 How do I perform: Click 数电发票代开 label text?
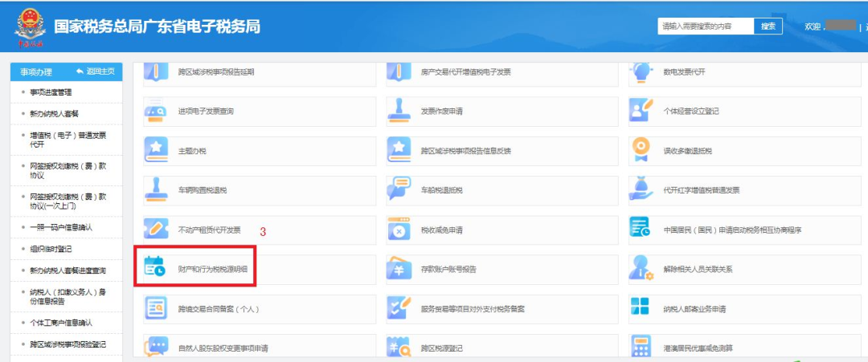[x=685, y=72]
